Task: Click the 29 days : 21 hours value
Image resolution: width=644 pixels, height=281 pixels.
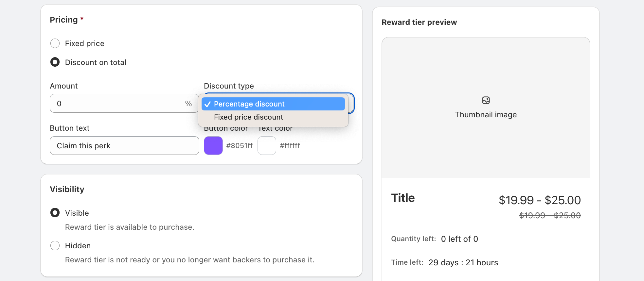Action: coord(463,262)
